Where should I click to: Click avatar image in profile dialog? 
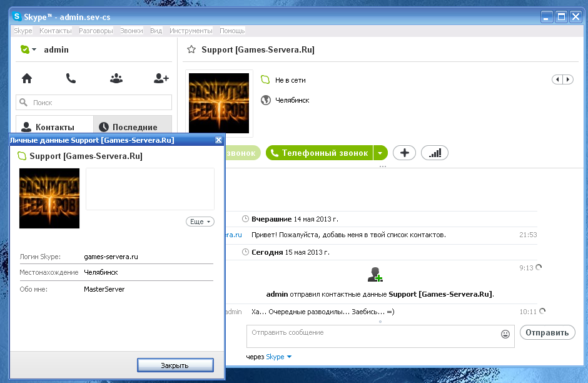(x=49, y=198)
